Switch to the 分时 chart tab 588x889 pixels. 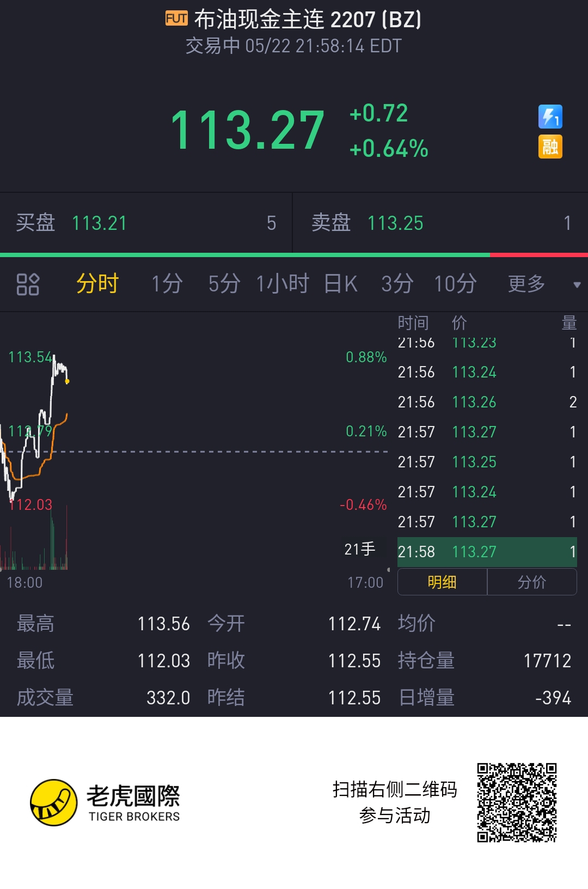[97, 284]
